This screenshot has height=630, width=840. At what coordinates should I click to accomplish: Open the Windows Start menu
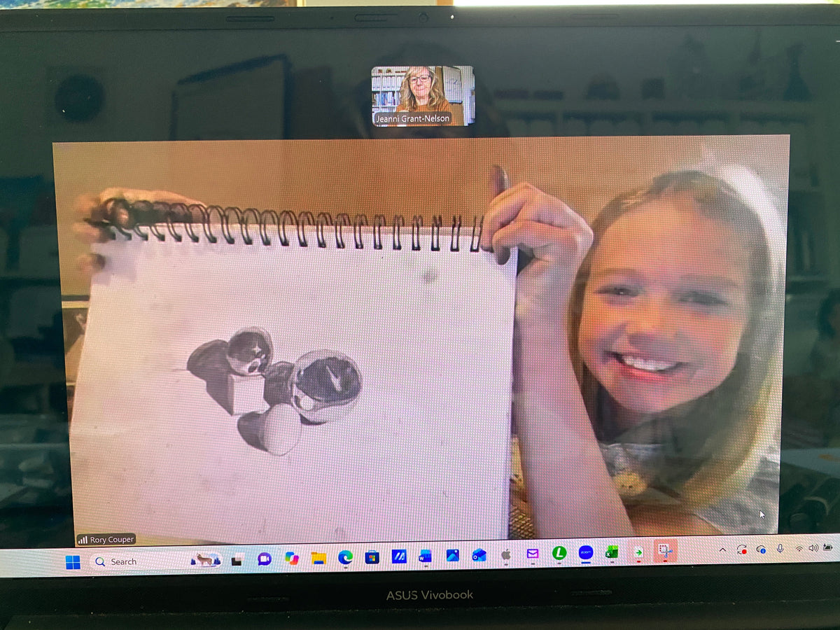73,561
